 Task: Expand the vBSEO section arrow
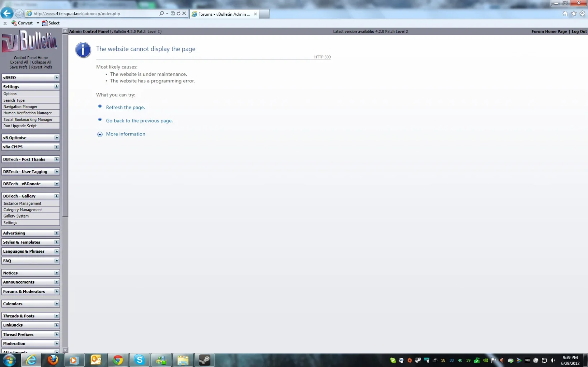coord(56,77)
